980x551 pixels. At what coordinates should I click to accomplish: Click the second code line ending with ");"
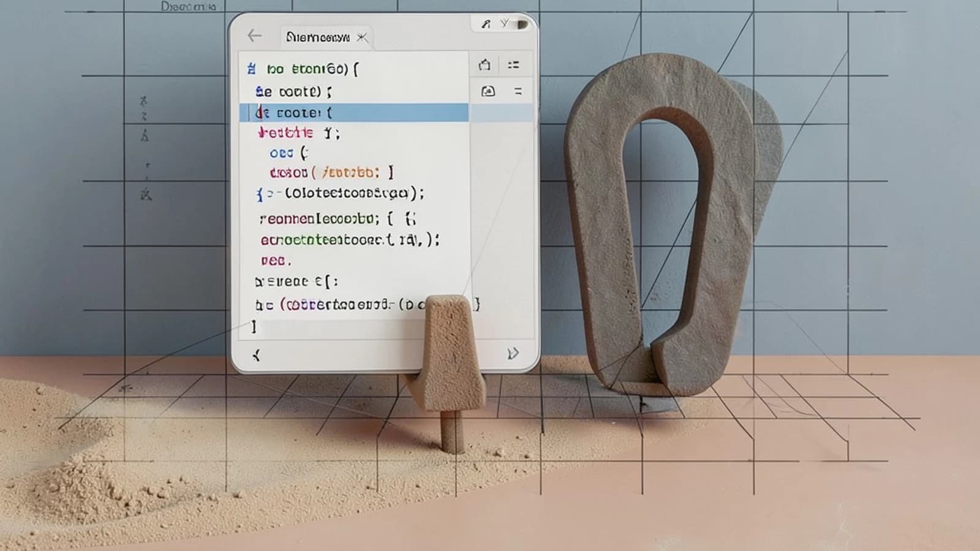(x=294, y=92)
